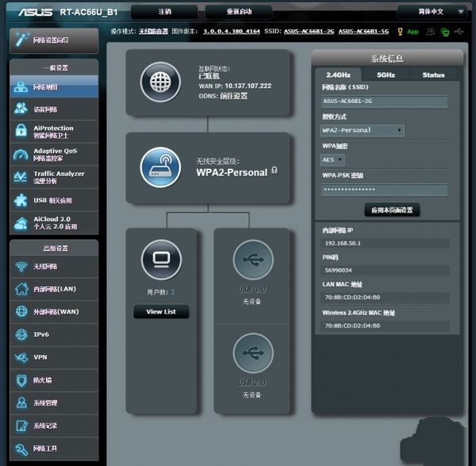Click the Internet globe icon
This screenshot has height=466, width=476.
[x=160, y=81]
